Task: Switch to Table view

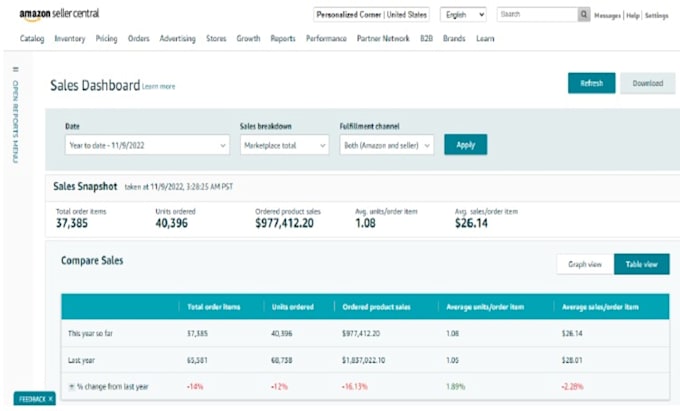Action: click(642, 264)
